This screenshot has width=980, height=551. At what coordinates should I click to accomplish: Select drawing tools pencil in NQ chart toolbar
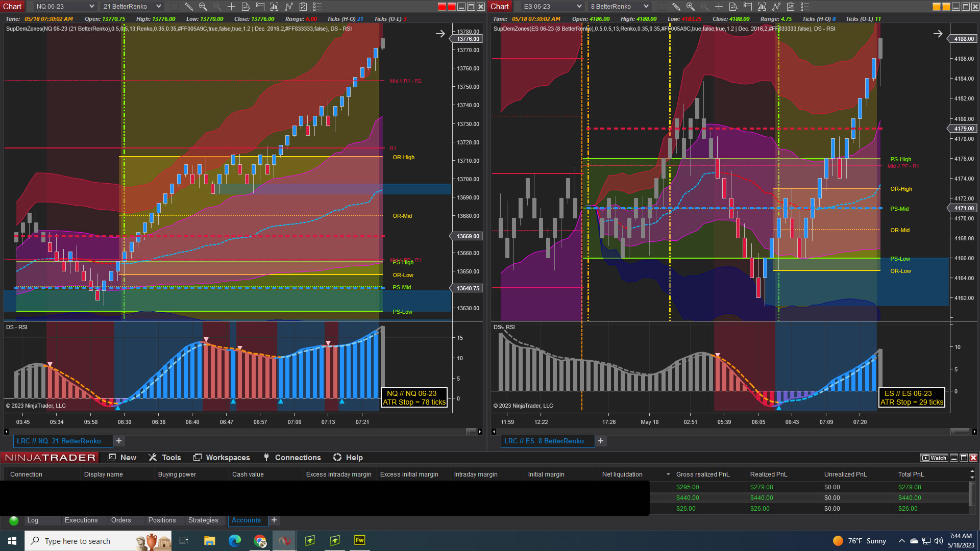point(189,7)
